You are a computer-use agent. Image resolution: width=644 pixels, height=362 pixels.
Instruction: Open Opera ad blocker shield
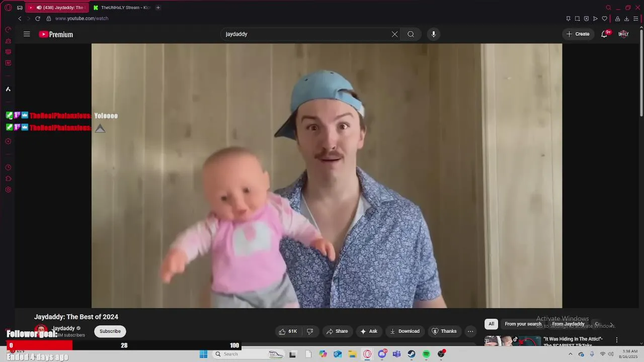pyautogui.click(x=586, y=19)
